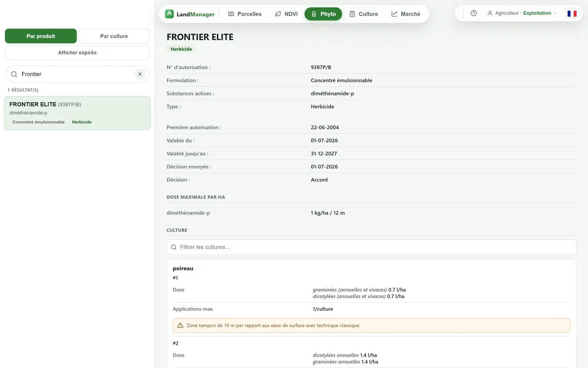
Task: Click the Concentré émulsionnable formulation value
Action: tap(341, 80)
